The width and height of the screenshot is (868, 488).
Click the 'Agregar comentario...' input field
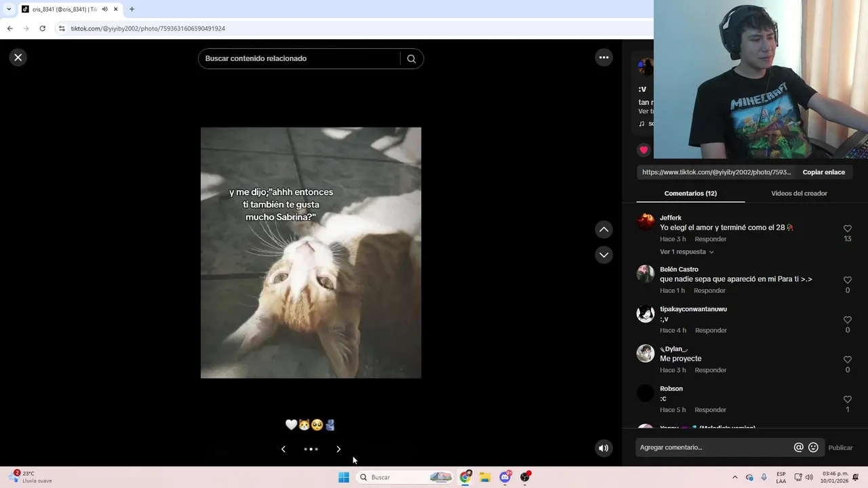pos(715,447)
